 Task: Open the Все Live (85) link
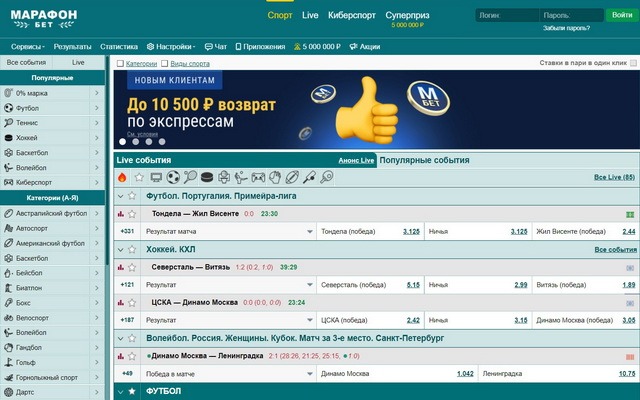(x=614, y=177)
